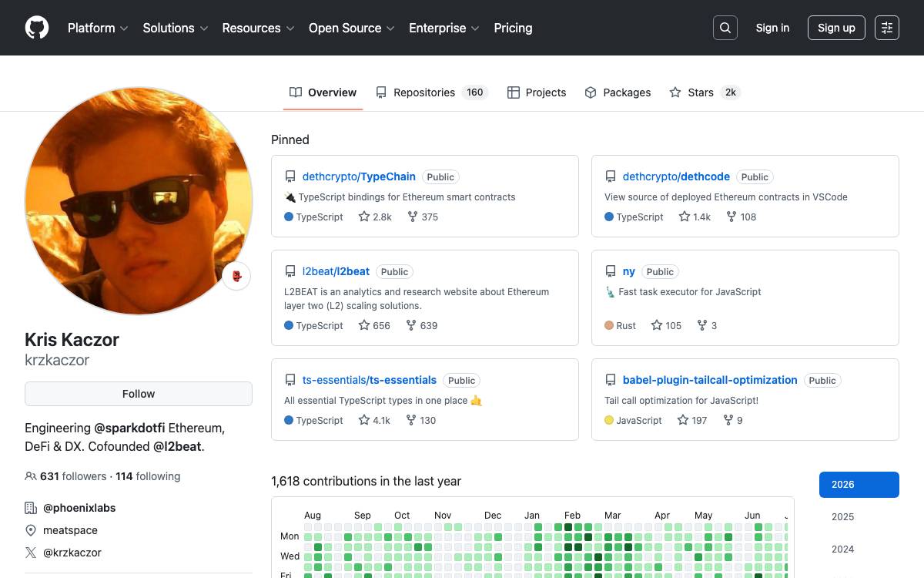
Task: Click Kris Kaczor's profile avatar
Action: tap(139, 200)
